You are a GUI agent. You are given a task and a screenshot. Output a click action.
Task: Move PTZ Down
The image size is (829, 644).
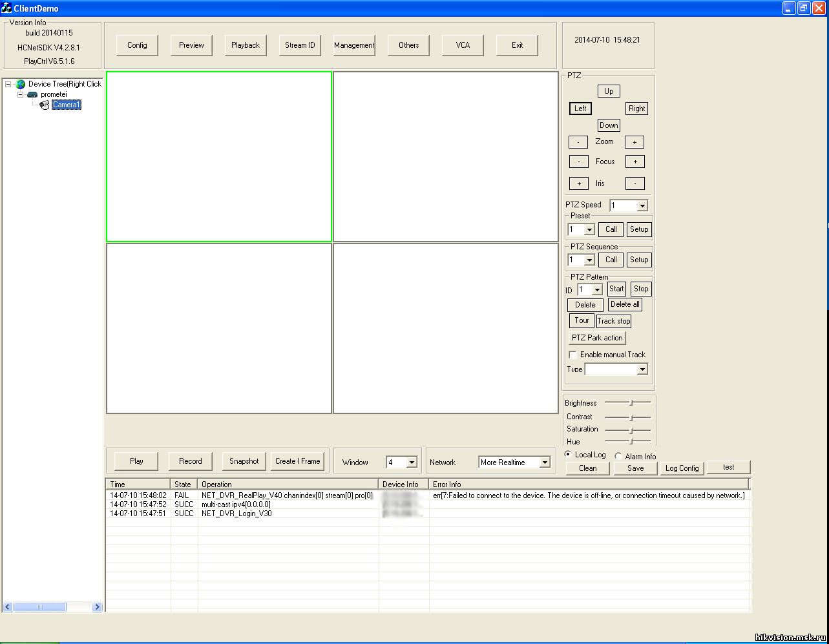609,125
